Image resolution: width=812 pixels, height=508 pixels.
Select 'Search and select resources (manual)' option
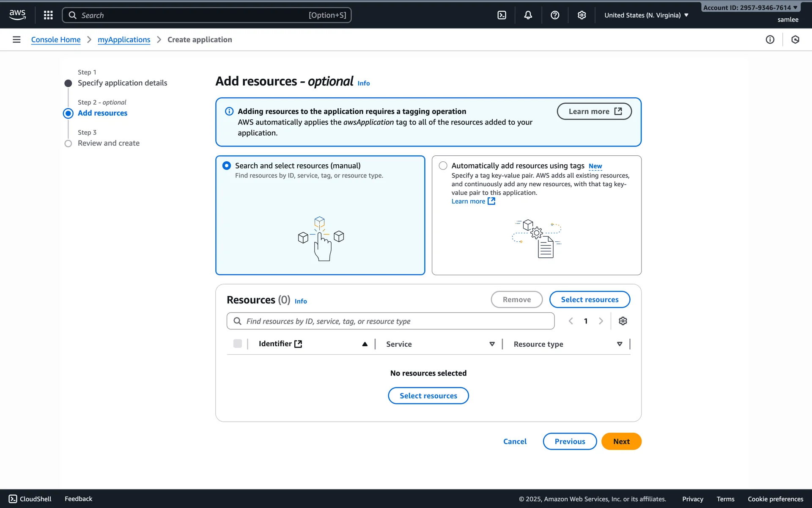click(227, 166)
